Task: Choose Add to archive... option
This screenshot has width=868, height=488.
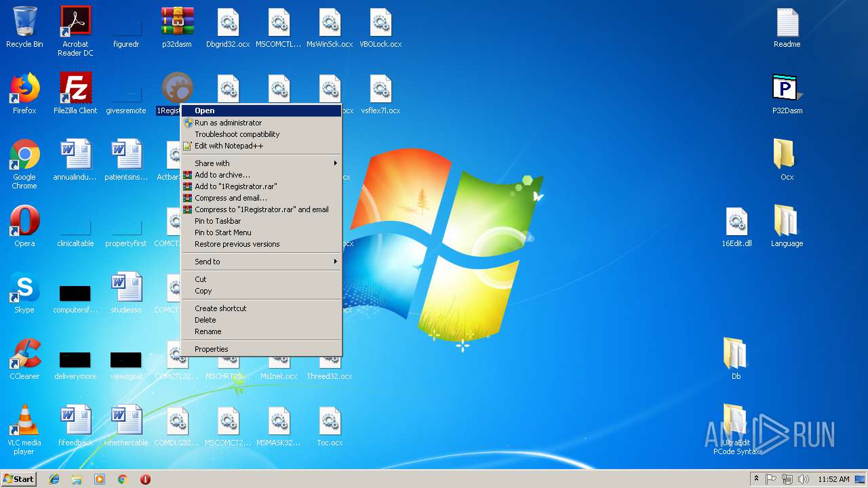Action: [262, 175]
